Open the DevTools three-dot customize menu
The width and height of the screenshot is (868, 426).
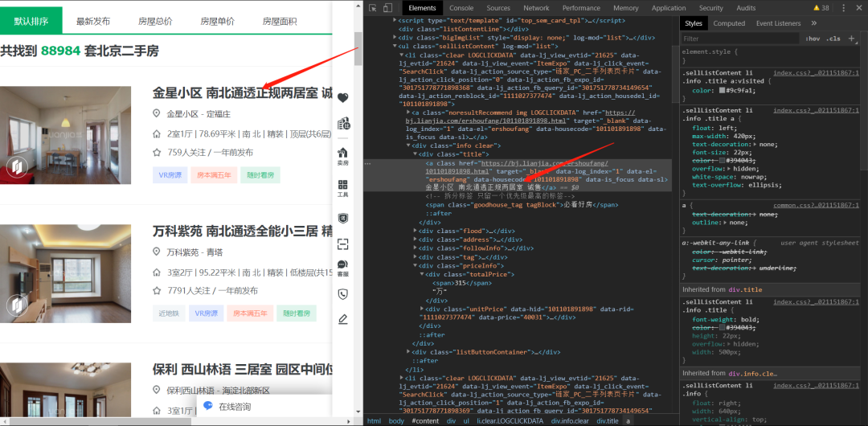tap(844, 8)
